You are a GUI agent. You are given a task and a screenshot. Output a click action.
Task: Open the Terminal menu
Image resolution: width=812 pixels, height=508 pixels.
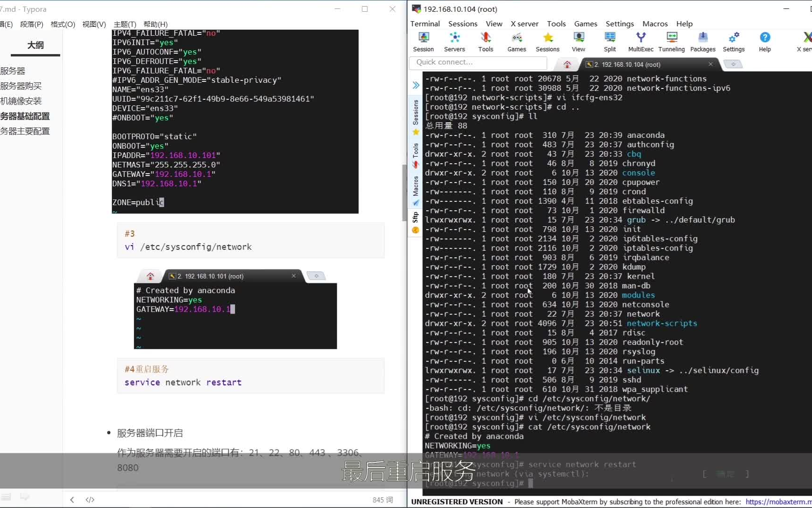[x=425, y=24]
